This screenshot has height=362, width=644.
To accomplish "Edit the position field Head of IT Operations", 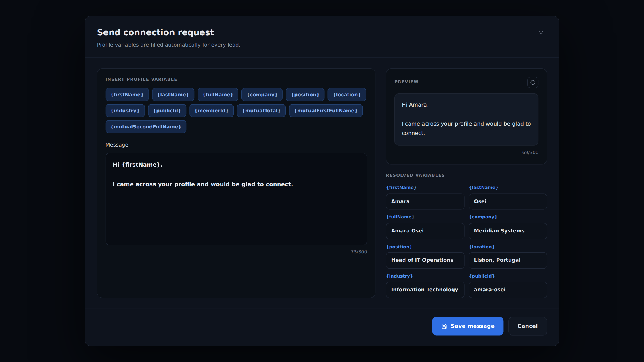I will tap(425, 260).
